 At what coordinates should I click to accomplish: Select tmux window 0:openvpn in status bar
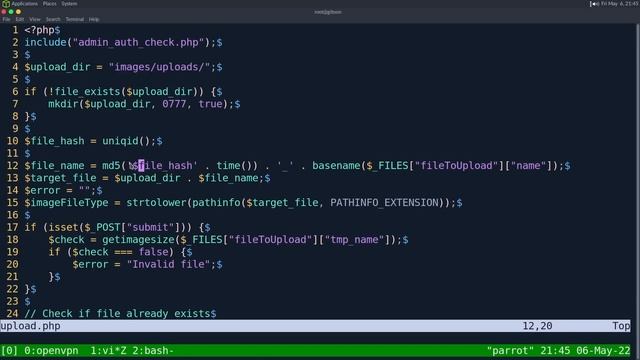pyautogui.click(x=51, y=351)
